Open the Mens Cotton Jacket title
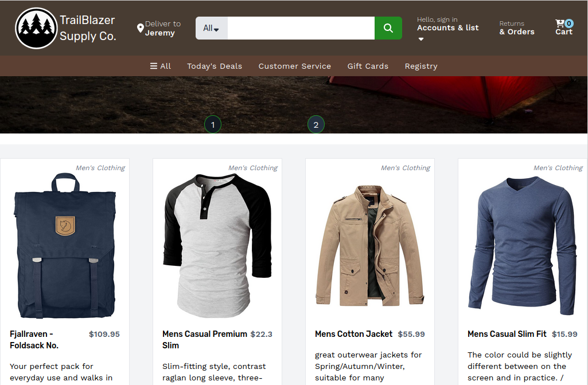 pyautogui.click(x=353, y=334)
